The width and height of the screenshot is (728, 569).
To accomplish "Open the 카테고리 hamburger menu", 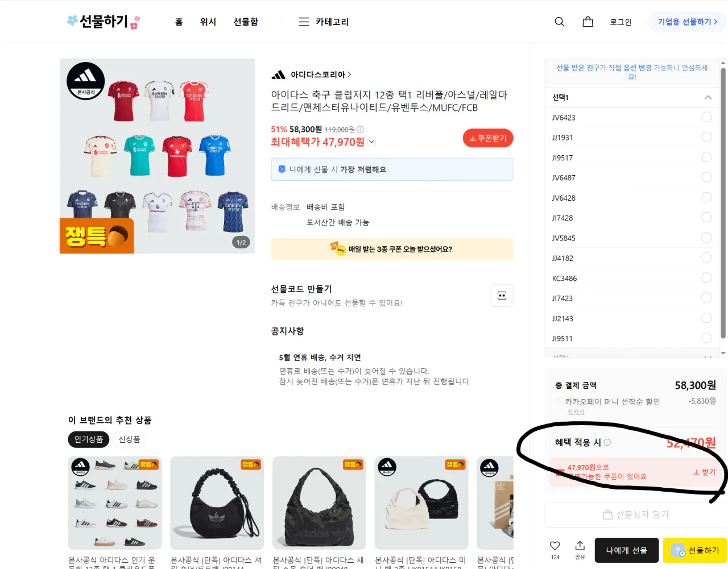I will coord(324,22).
